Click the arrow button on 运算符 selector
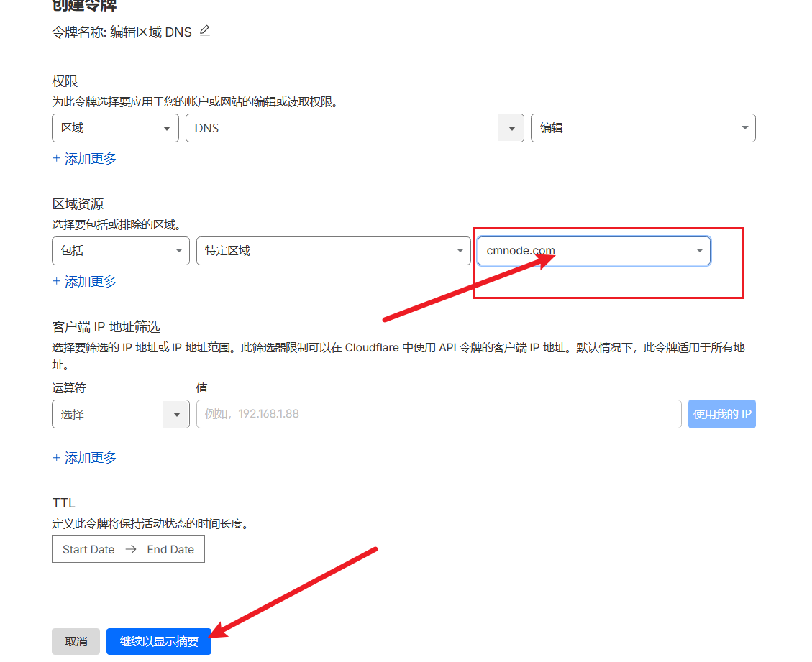Screen dimensions: 812x662 point(176,414)
